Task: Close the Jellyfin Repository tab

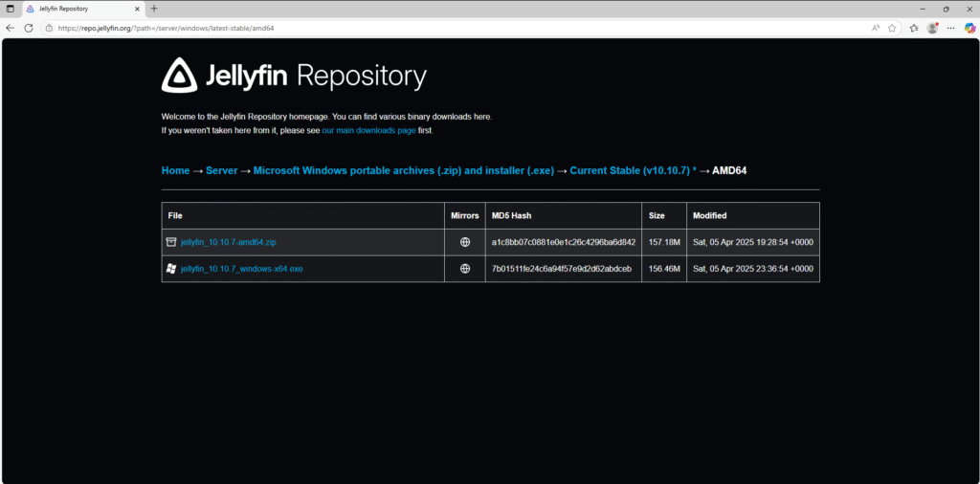Action: (138, 9)
